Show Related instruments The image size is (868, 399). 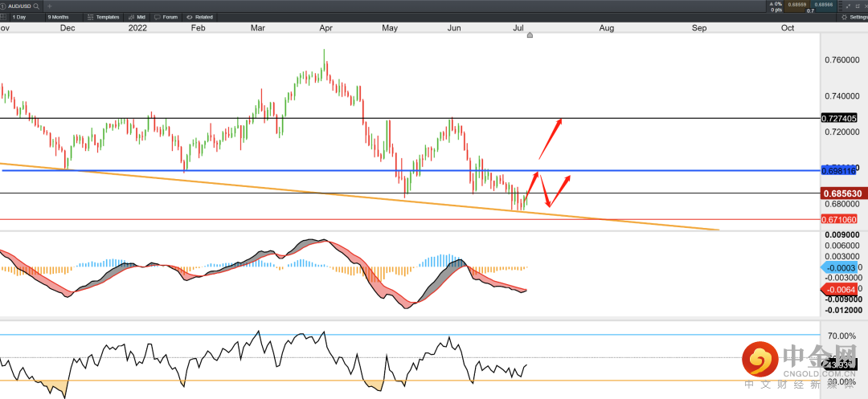(199, 17)
